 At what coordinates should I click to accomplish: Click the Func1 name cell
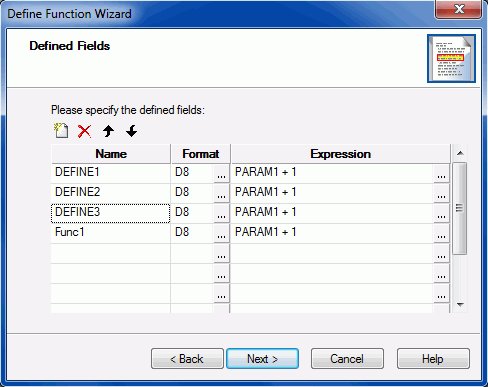tap(110, 233)
